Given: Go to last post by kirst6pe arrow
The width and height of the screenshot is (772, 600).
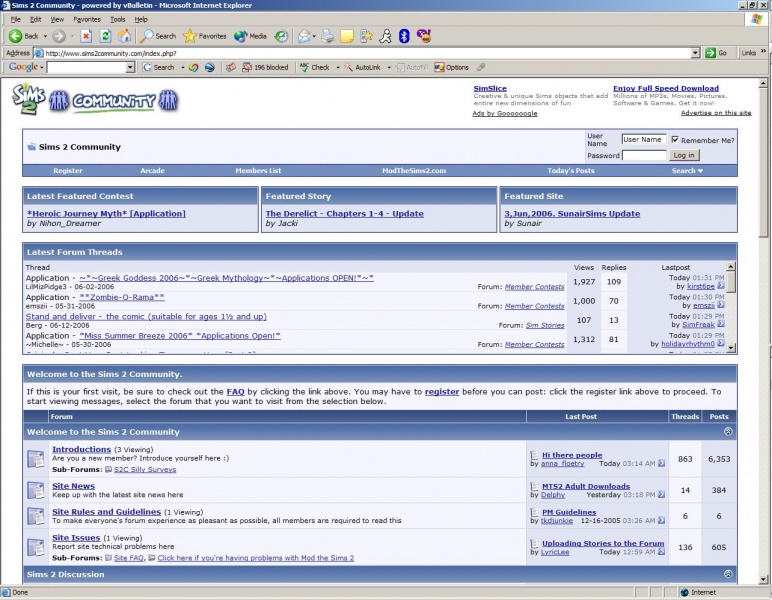Looking at the screenshot, I should pyautogui.click(x=721, y=285).
